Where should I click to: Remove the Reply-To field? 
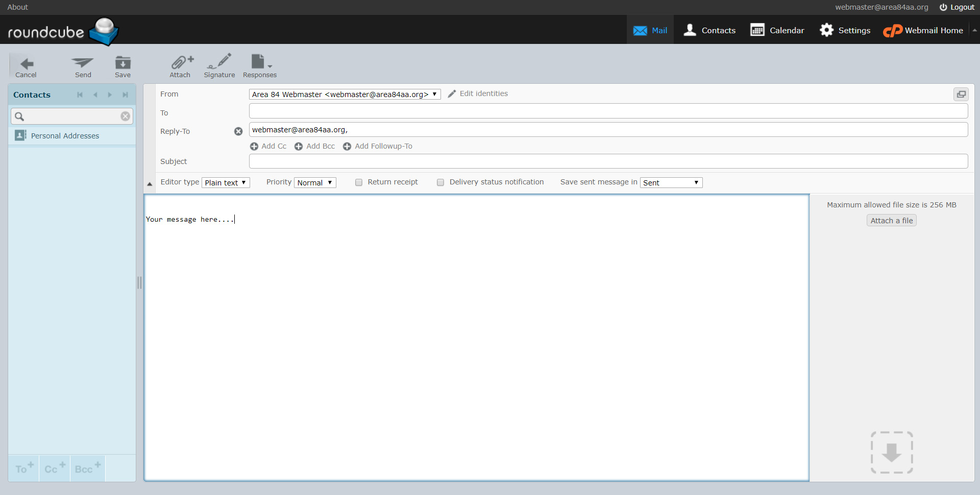[x=238, y=131]
